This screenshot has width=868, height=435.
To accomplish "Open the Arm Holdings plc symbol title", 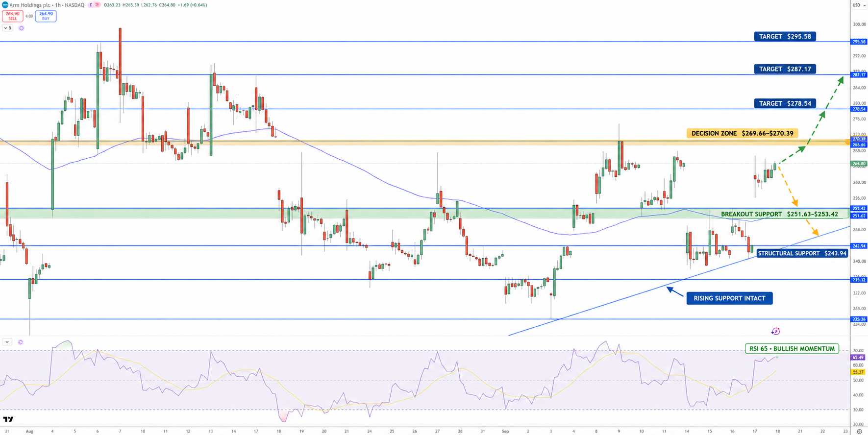I will (x=29, y=5).
